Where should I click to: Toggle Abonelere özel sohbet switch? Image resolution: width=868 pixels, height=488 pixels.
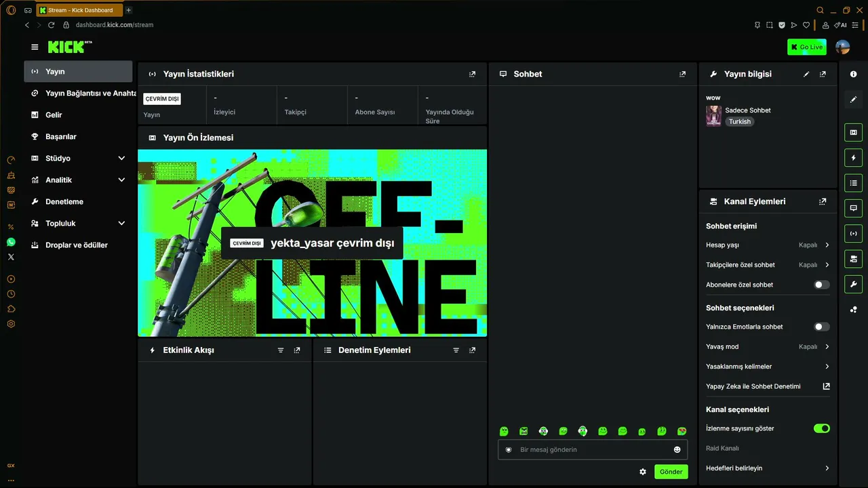pyautogui.click(x=821, y=285)
